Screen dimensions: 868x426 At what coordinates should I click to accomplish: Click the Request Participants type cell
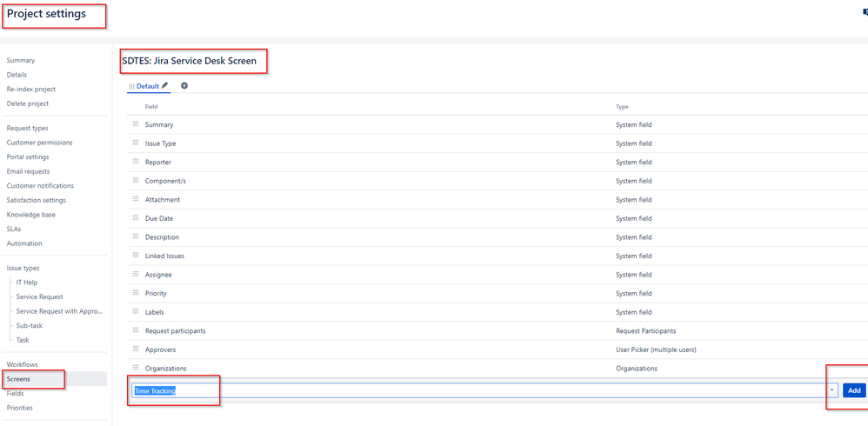pyautogui.click(x=646, y=331)
